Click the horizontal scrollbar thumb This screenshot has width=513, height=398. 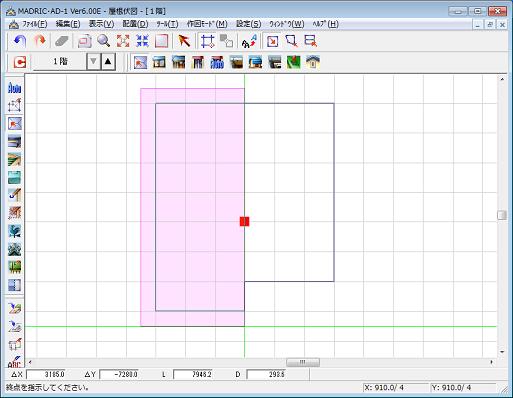point(303,362)
